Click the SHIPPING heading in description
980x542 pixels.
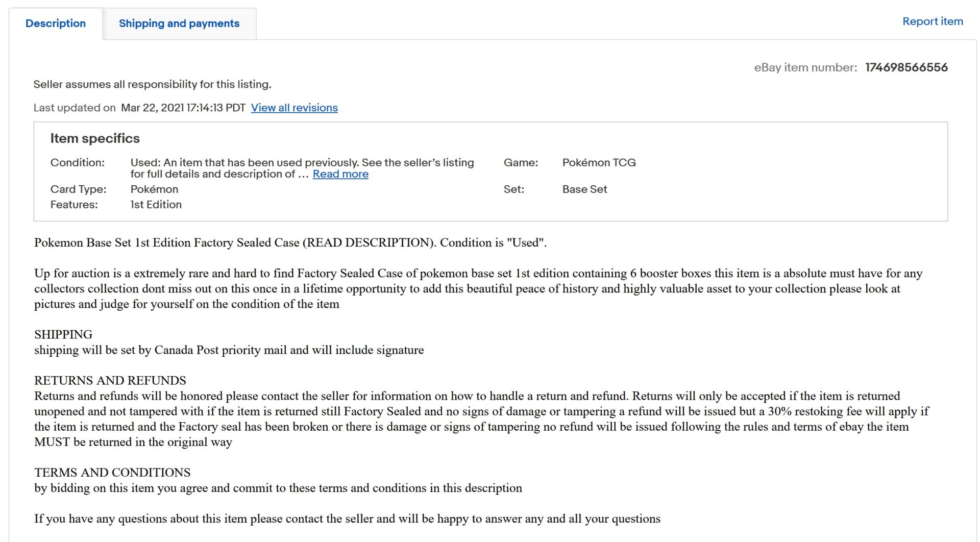(x=63, y=334)
